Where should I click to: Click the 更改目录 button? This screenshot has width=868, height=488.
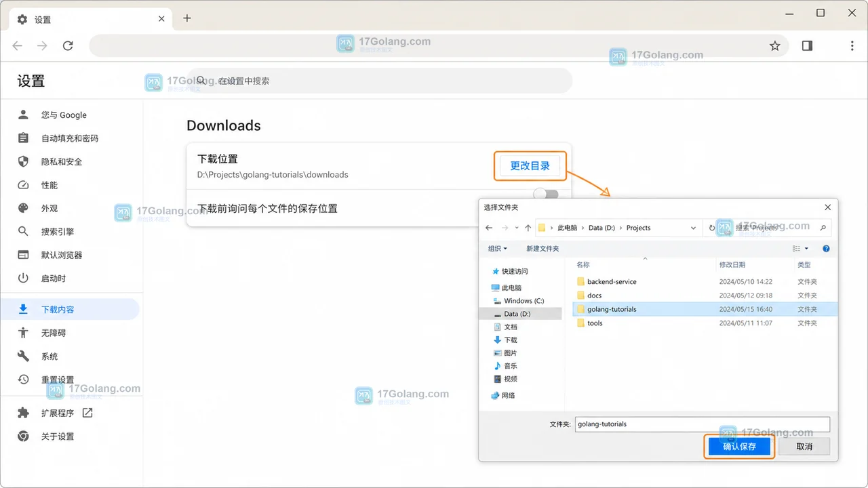530,165
